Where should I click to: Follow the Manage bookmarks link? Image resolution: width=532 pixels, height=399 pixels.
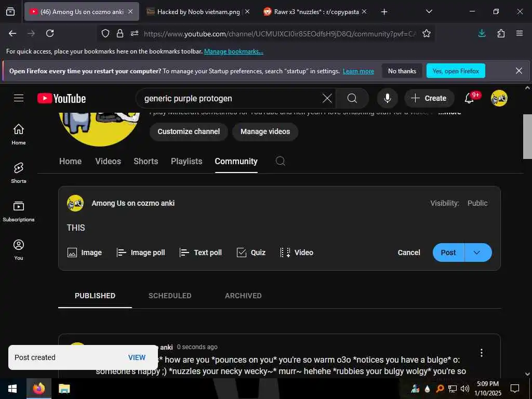[x=233, y=51]
